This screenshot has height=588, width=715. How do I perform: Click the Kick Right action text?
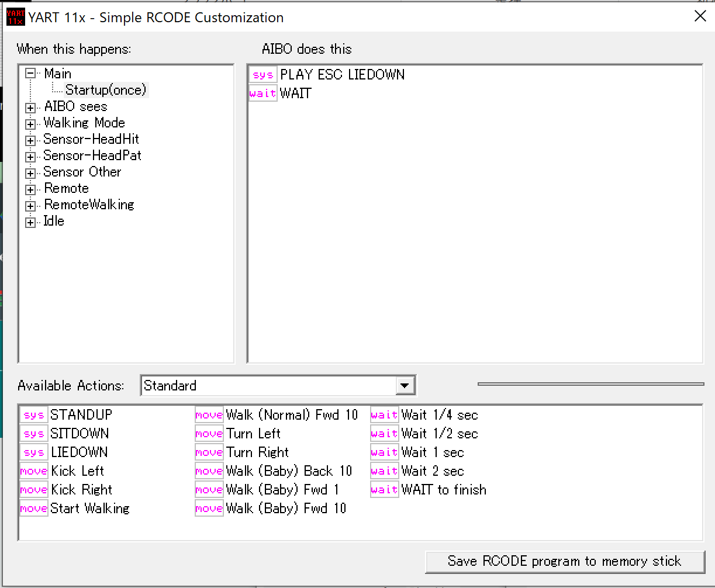coord(82,490)
